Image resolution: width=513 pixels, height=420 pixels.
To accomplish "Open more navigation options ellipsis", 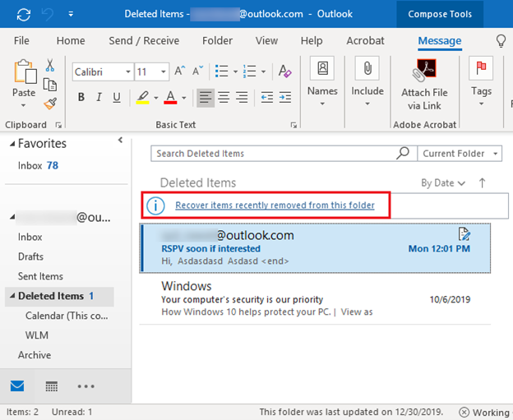I will [85, 386].
